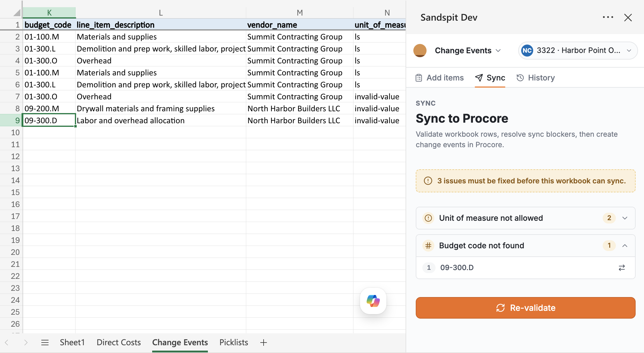Click the line_item_description header cell
644x353 pixels.
click(x=161, y=25)
